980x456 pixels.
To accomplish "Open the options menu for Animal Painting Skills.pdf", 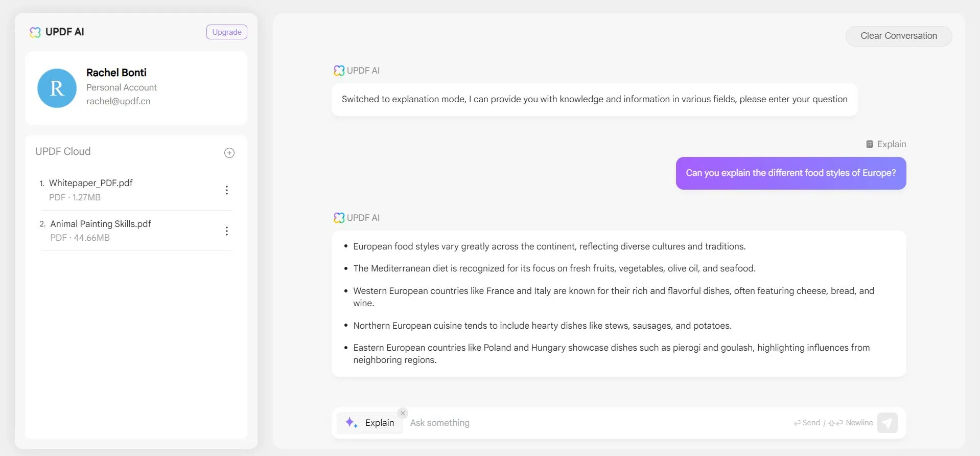I will [227, 231].
